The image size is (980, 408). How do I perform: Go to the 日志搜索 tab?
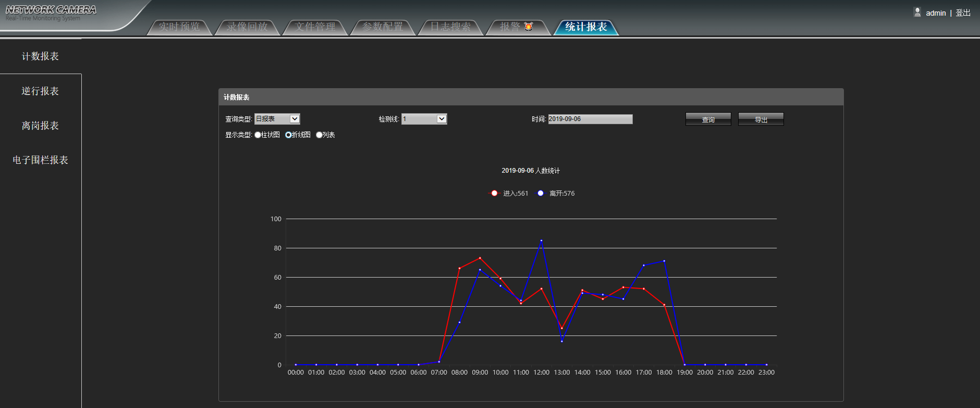coord(450,27)
